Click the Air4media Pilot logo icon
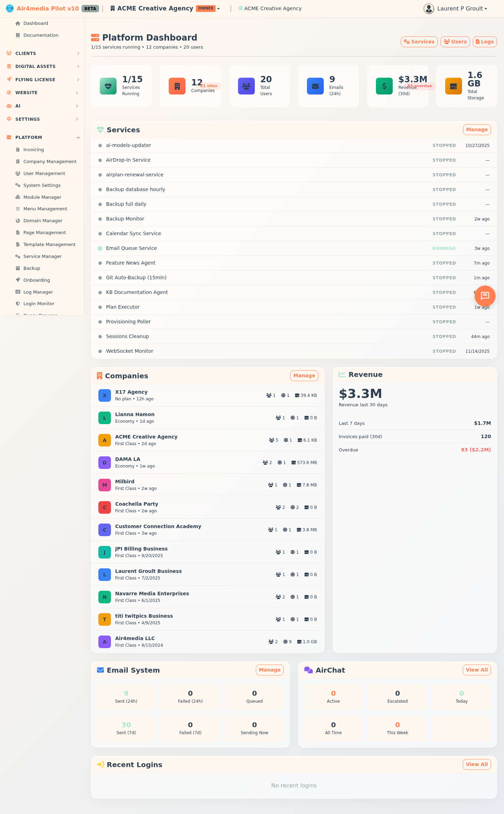The image size is (504, 814). 10,8
